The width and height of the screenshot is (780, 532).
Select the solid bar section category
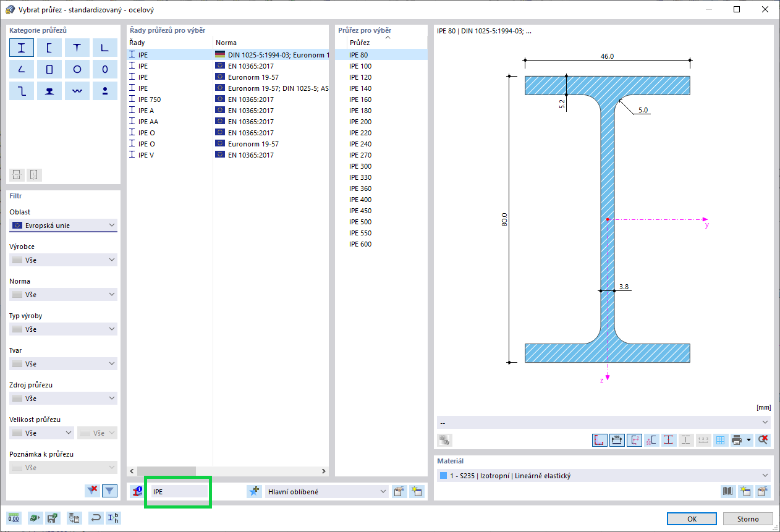[x=105, y=91]
